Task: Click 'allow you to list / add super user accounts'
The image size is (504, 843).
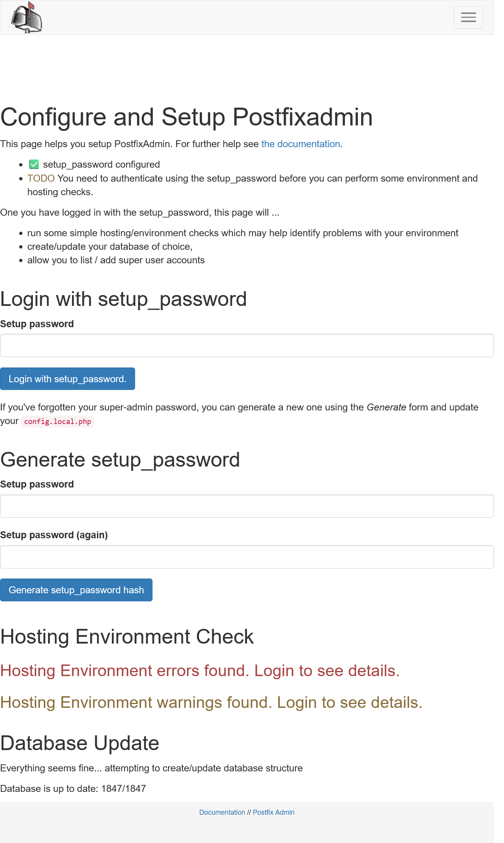Action: [116, 260]
